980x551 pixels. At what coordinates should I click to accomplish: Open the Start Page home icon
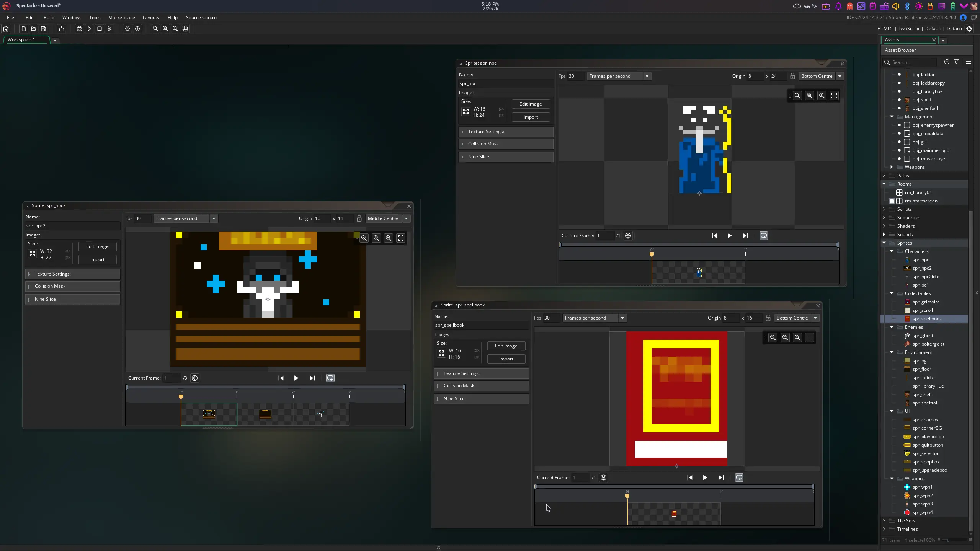(6, 29)
